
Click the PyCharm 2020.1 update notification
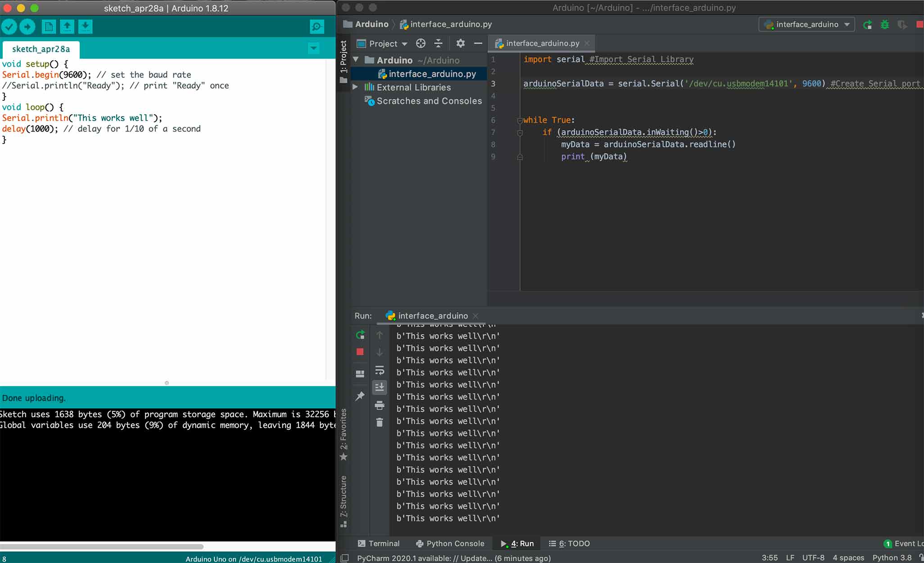coord(453,558)
